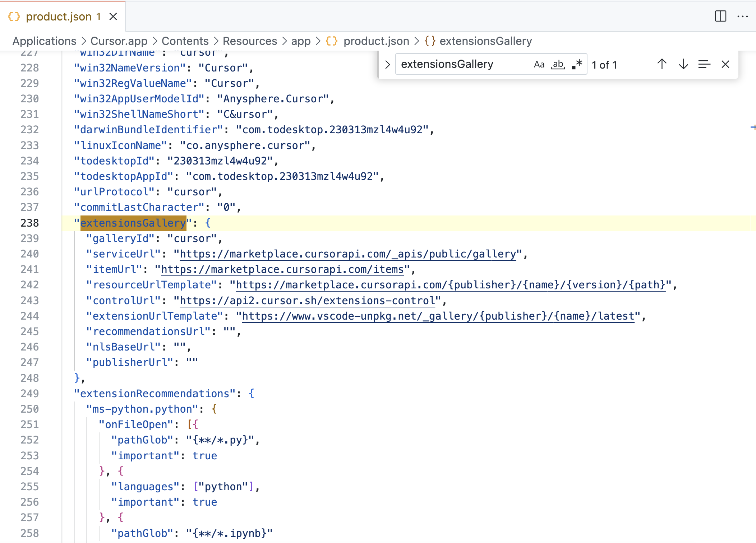Click line number 238 in gutter
The image size is (756, 543).
(x=30, y=223)
